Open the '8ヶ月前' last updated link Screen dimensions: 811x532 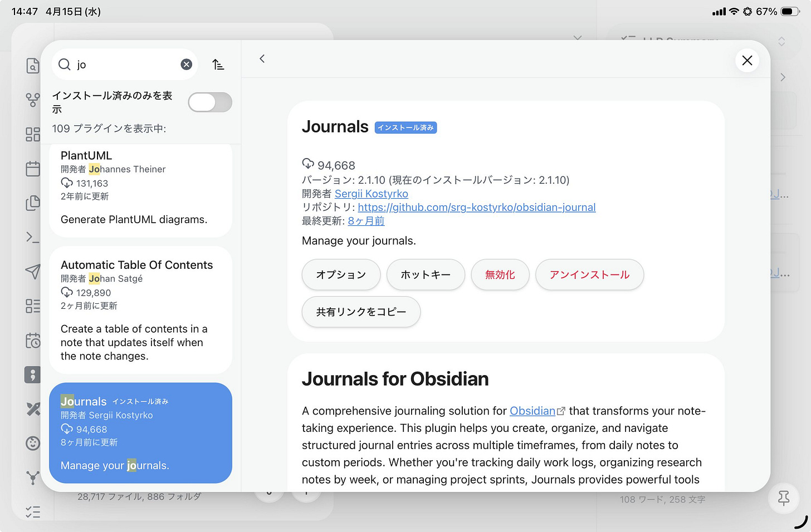point(366,221)
